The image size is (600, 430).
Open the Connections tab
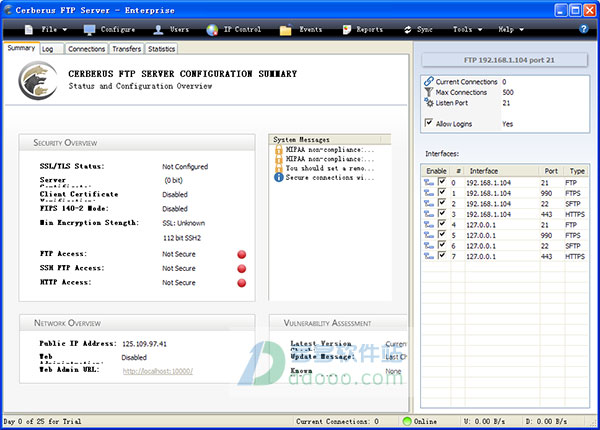click(86, 49)
